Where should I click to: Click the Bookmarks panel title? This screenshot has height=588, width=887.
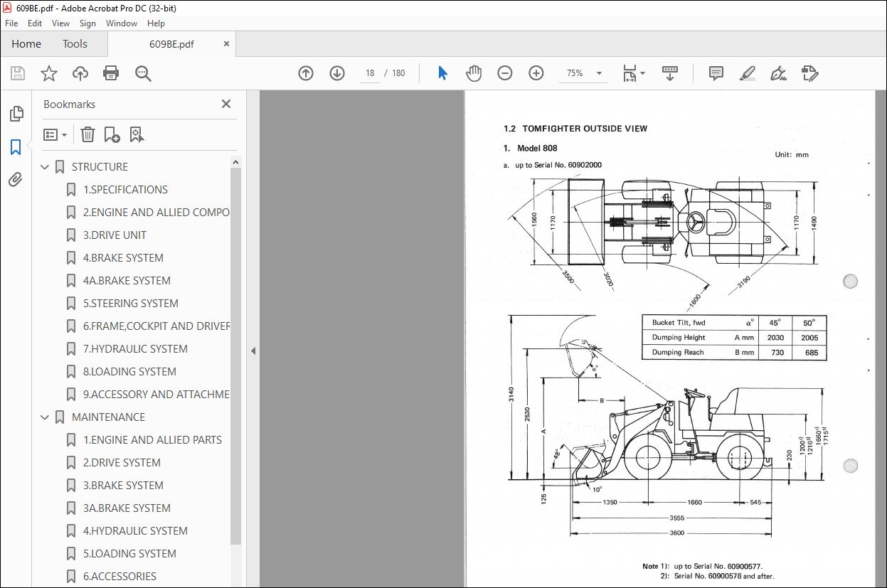(x=69, y=104)
